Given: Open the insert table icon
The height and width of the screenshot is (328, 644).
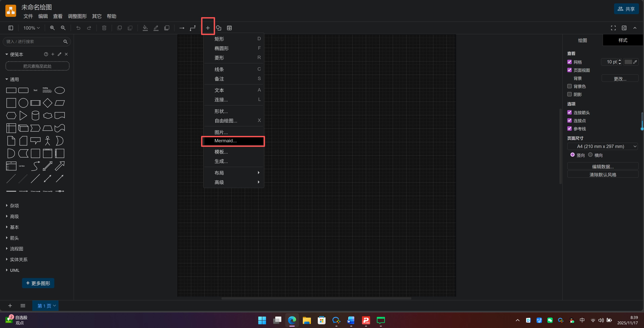Looking at the screenshot, I should 229,28.
